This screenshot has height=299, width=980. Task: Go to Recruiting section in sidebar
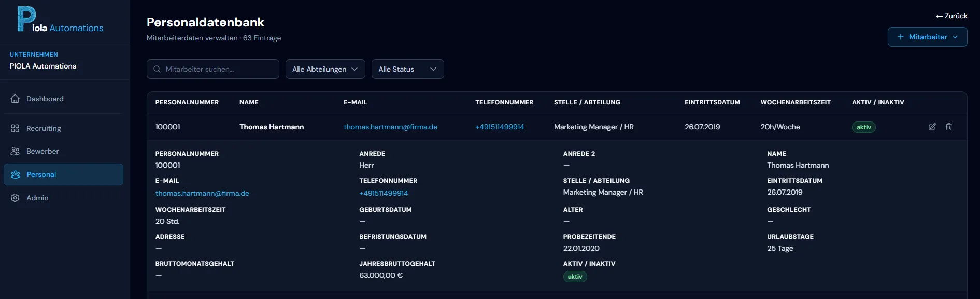44,128
